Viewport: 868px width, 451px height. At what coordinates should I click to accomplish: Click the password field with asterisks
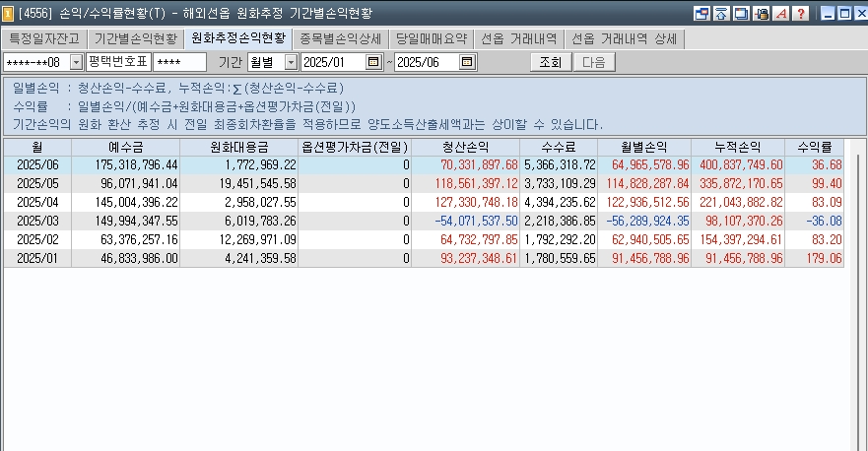pyautogui.click(x=179, y=62)
